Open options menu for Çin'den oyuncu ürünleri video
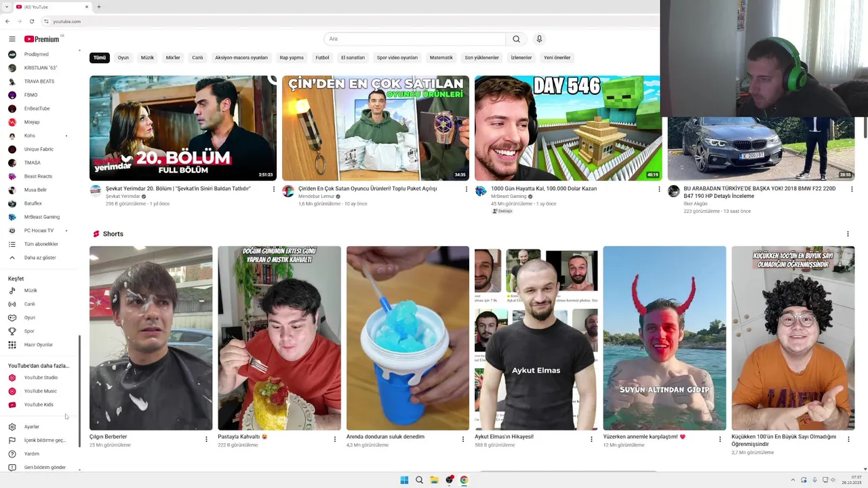 [x=466, y=189]
